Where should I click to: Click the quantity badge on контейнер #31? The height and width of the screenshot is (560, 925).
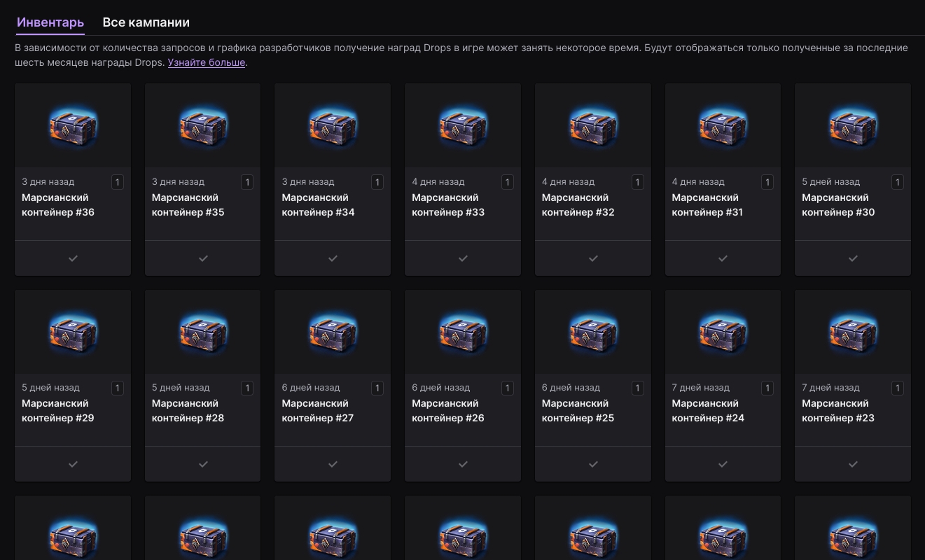coord(767,182)
